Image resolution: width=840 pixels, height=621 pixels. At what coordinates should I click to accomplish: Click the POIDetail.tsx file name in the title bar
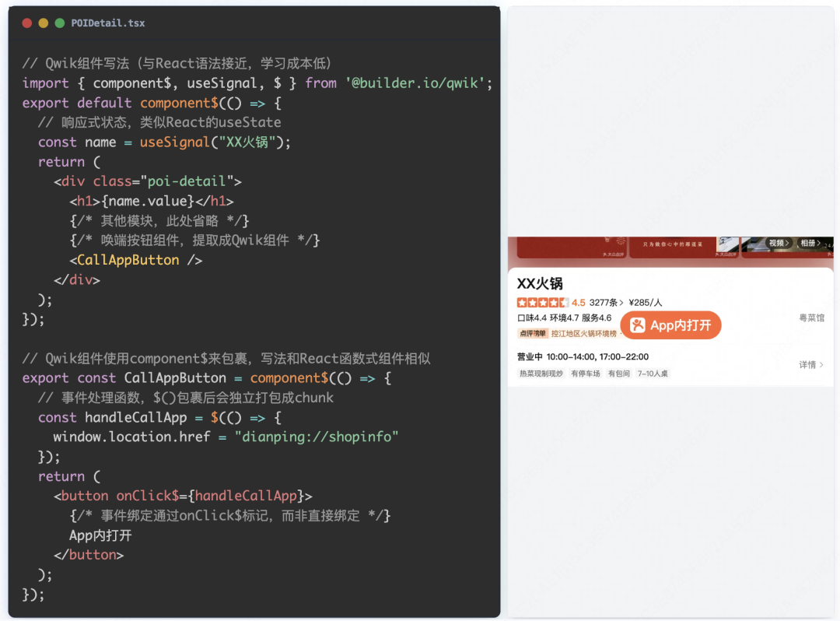click(x=107, y=23)
